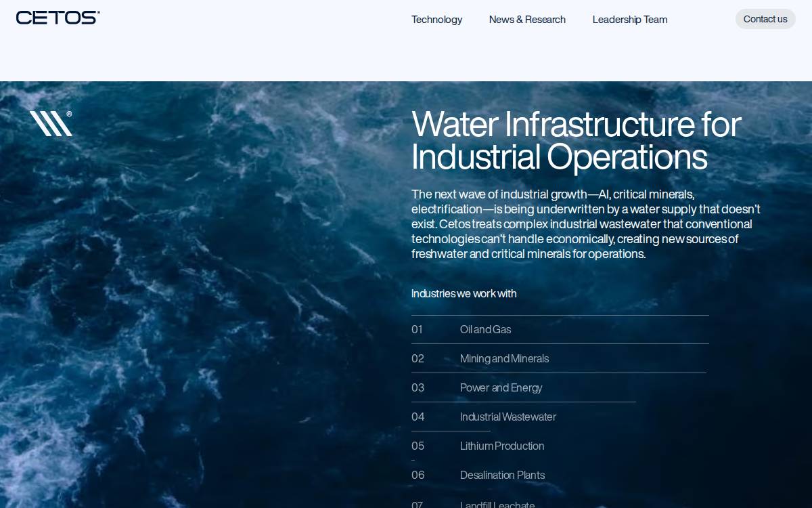812x508 pixels.
Task: Open the News & Research page
Action: tap(527, 20)
